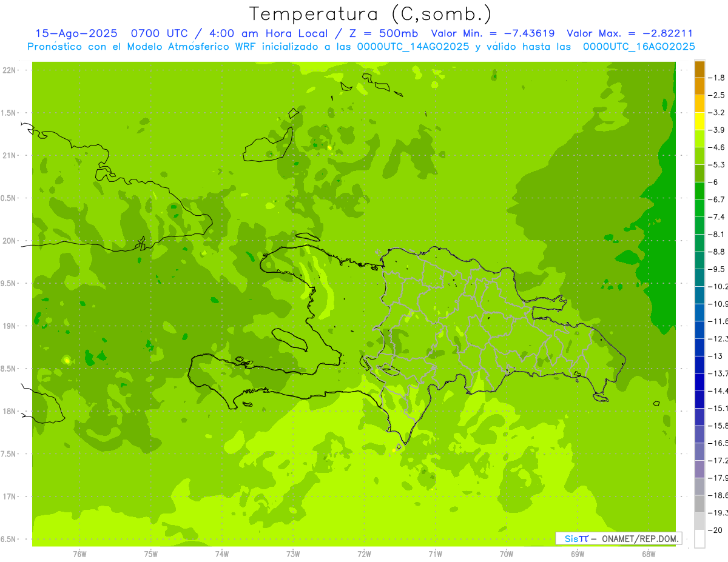The width and height of the screenshot is (728, 562).
Task: Pick the legend swatch between -4.6 and -5.3
Action: point(699,156)
